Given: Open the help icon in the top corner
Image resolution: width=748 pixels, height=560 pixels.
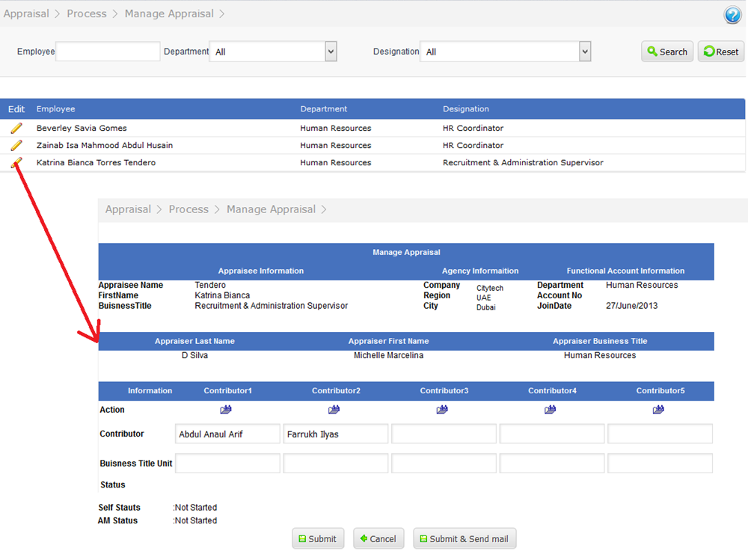Looking at the screenshot, I should pos(732,15).
